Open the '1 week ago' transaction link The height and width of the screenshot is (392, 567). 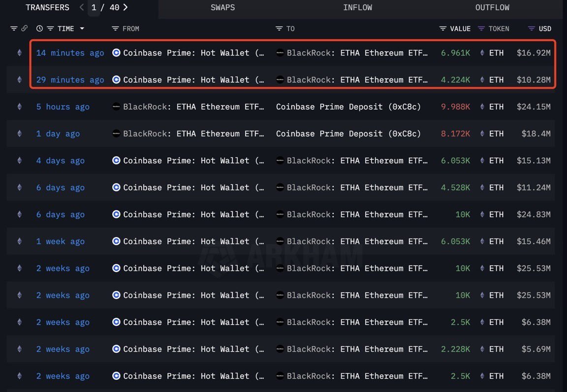tap(61, 241)
